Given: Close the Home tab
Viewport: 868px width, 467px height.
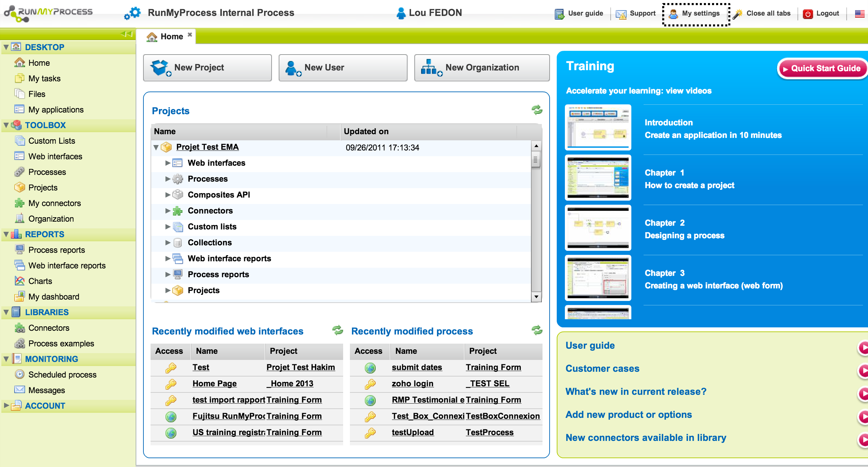Looking at the screenshot, I should (x=190, y=35).
